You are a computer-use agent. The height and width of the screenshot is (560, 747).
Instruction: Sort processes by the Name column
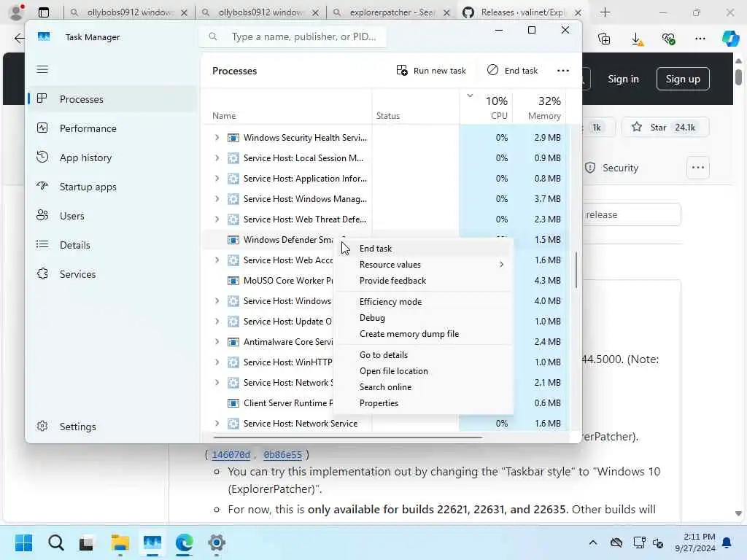287,108
